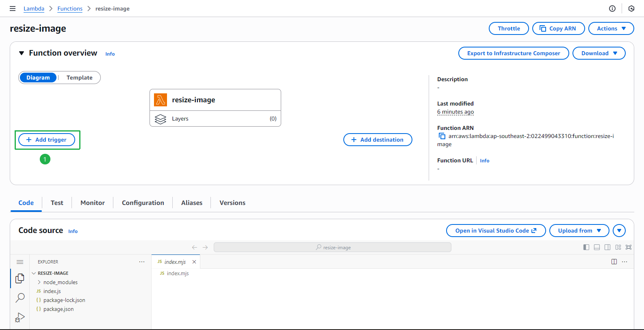Click the Customize Layout icon
Image resolution: width=644 pixels, height=330 pixels.
(x=618, y=247)
